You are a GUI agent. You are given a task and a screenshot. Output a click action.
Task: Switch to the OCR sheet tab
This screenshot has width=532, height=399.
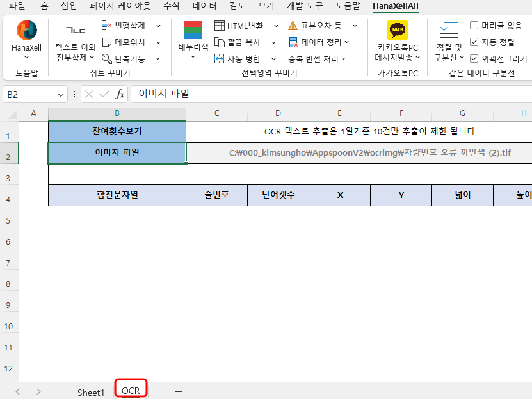[x=131, y=391]
